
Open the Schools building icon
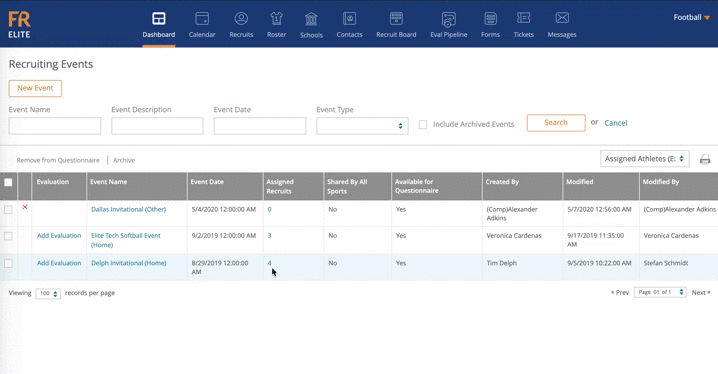(311, 19)
